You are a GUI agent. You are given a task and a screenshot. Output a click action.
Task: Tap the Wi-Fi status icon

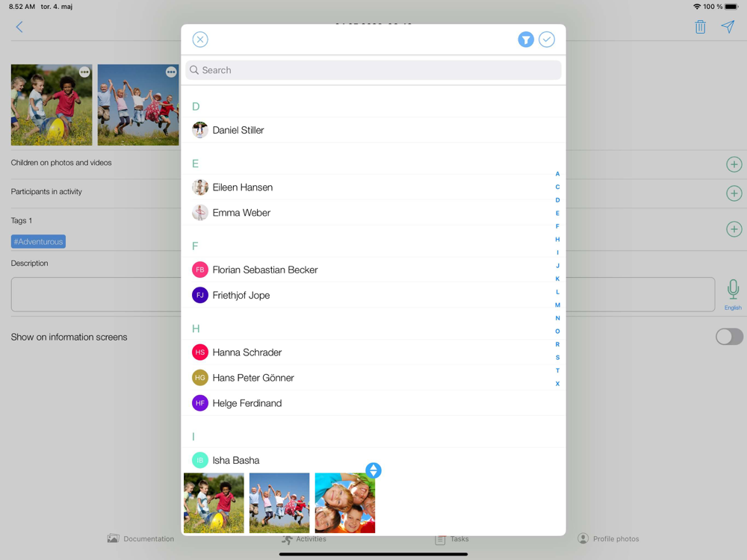pyautogui.click(x=697, y=7)
